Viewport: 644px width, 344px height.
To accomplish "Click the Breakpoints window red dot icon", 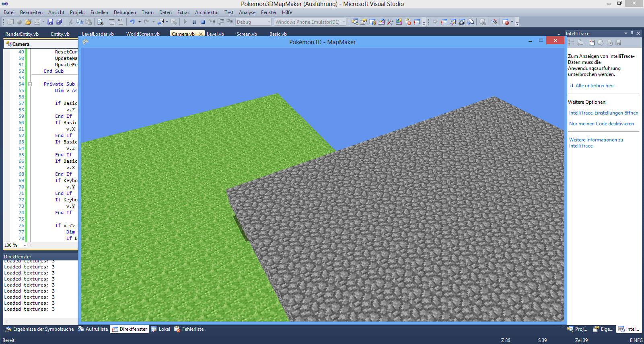I will (506, 22).
